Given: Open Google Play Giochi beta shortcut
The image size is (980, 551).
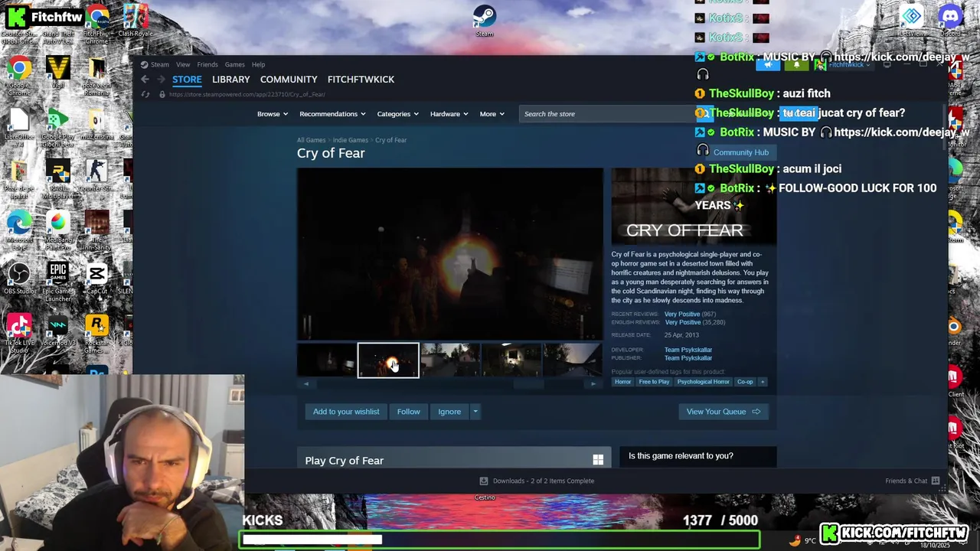Looking at the screenshot, I should (x=57, y=127).
